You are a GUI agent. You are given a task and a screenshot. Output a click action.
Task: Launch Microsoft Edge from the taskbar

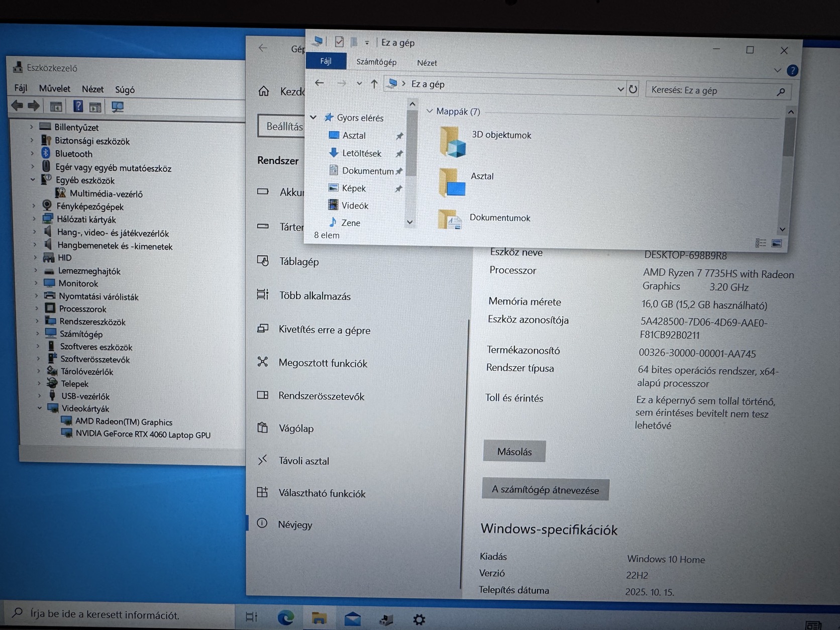286,617
